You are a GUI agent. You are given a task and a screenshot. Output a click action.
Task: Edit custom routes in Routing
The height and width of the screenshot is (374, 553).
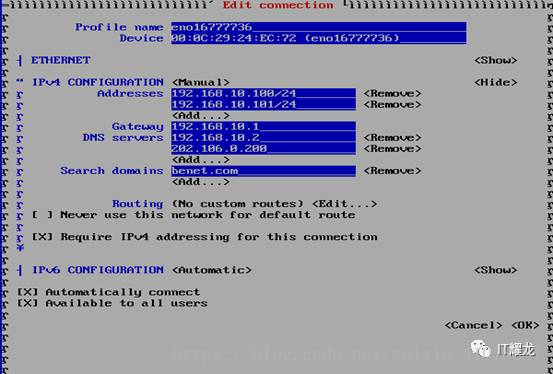pos(345,204)
